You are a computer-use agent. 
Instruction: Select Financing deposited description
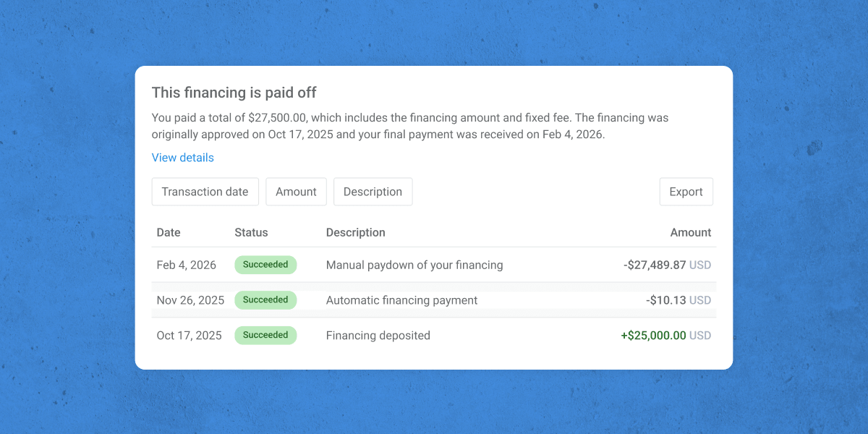[x=378, y=336]
